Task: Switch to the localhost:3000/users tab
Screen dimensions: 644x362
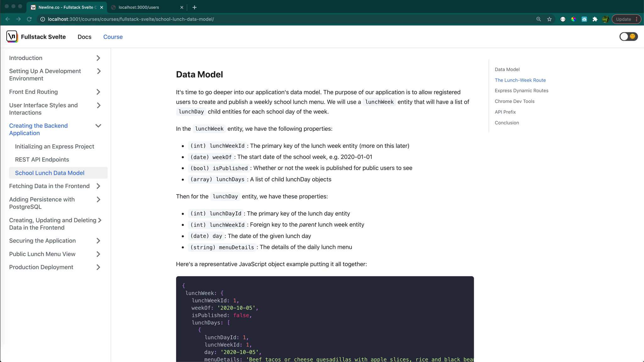Action: (147, 7)
